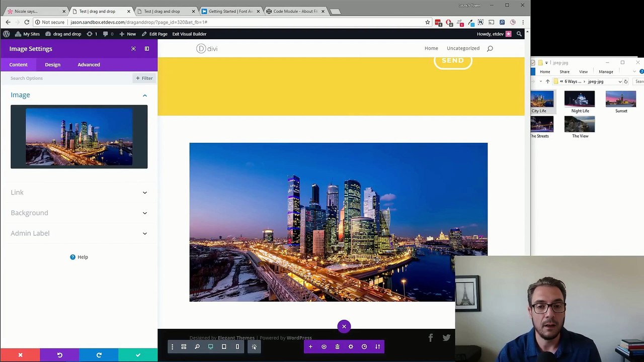
Task: Expand the Image Settings modal to fullscreen
Action: [x=133, y=49]
